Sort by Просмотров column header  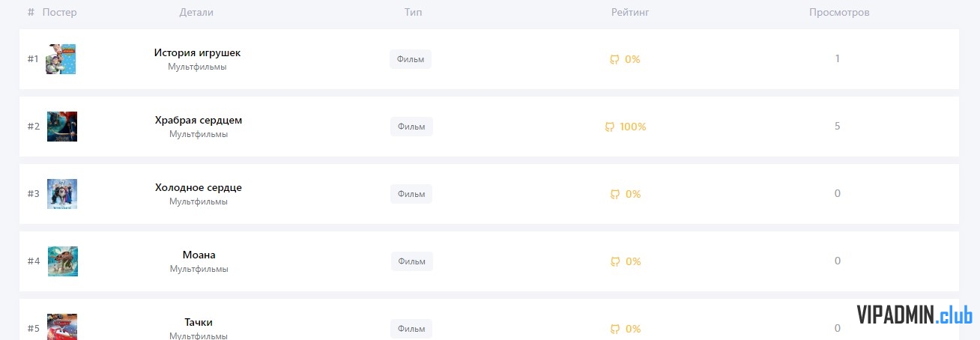pyautogui.click(x=839, y=13)
